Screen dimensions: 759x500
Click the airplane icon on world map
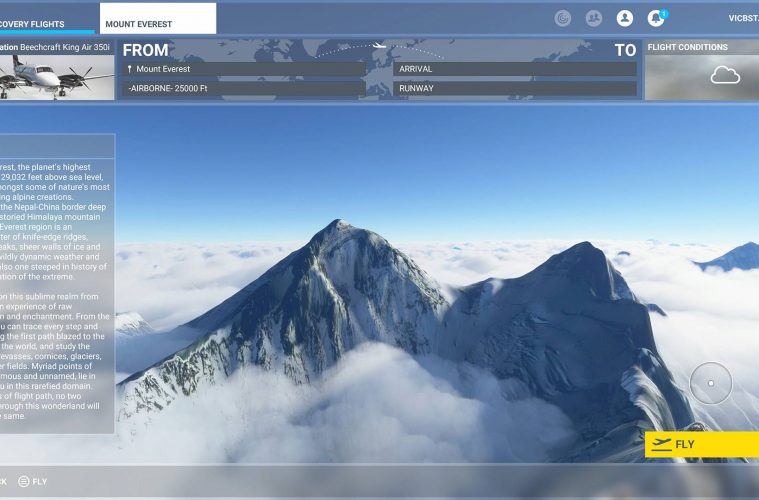point(380,46)
